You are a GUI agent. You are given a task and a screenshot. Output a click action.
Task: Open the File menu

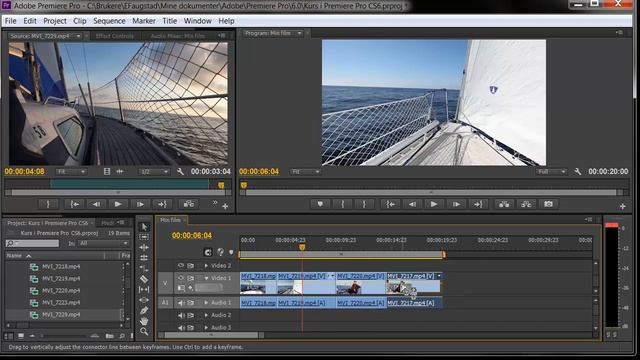[10, 21]
